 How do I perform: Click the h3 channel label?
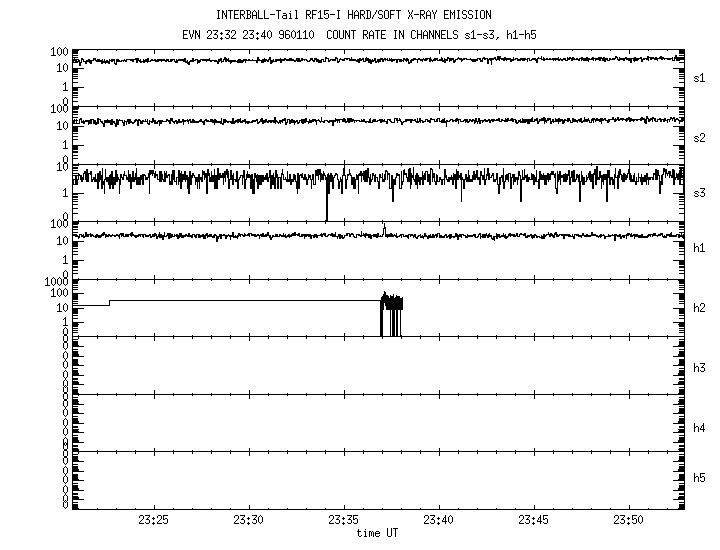(x=700, y=368)
